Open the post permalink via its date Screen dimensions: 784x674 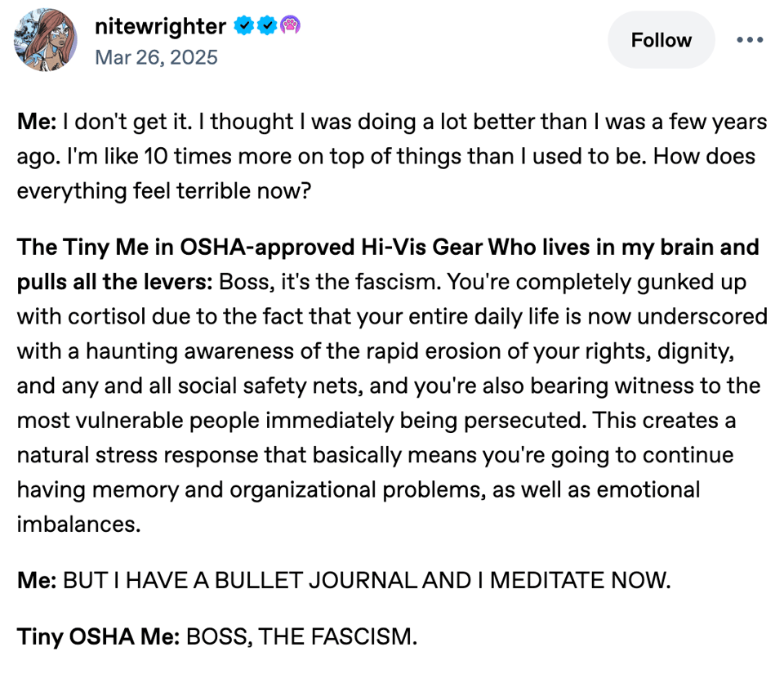[156, 57]
